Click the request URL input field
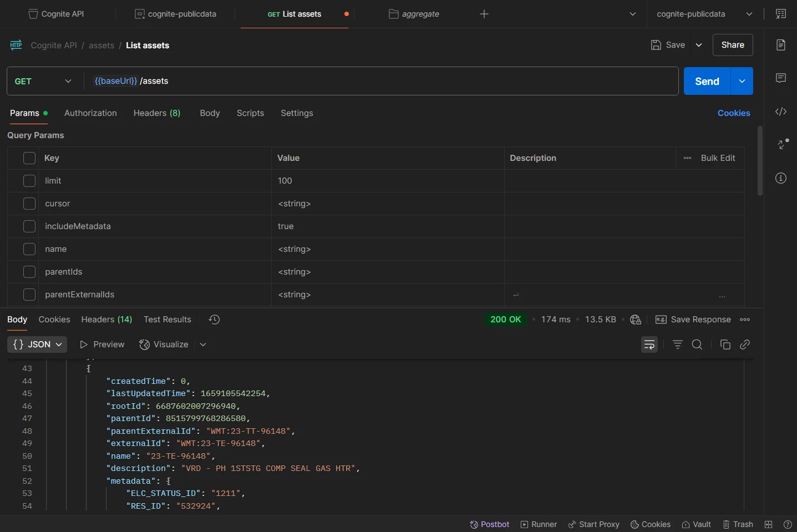The height and width of the screenshot is (532, 797). tap(388, 81)
